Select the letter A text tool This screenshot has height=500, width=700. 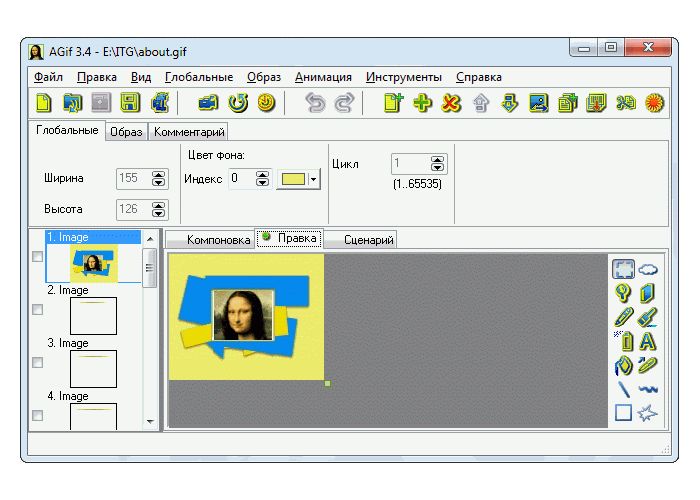click(648, 342)
